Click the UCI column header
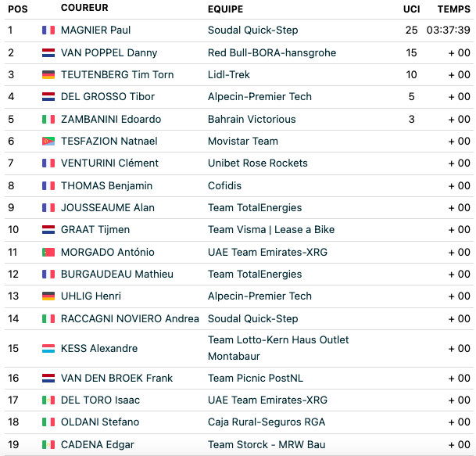 [x=412, y=9]
